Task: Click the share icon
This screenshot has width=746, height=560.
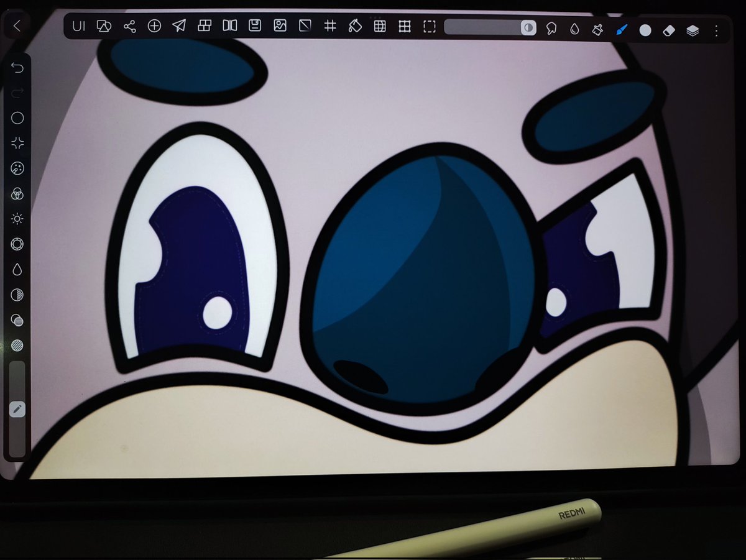Action: click(129, 26)
